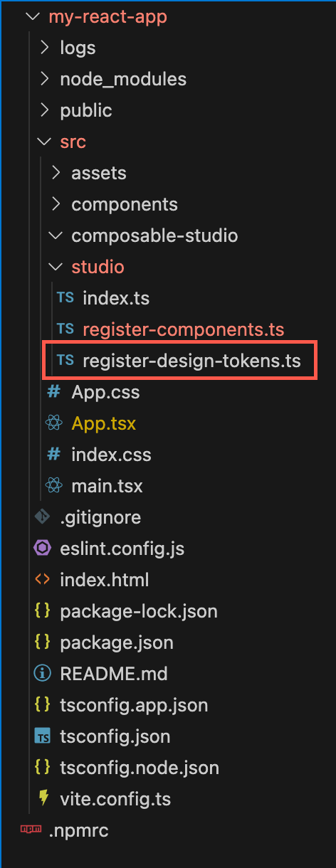The width and height of the screenshot is (336, 868).
Task: Open the App.tsx file
Action: pyautogui.click(x=104, y=424)
